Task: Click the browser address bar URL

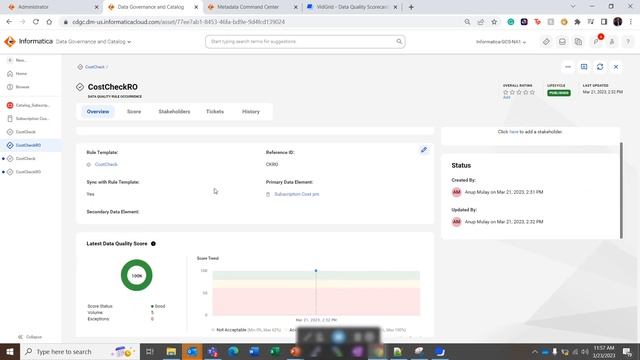Action: 178,22
